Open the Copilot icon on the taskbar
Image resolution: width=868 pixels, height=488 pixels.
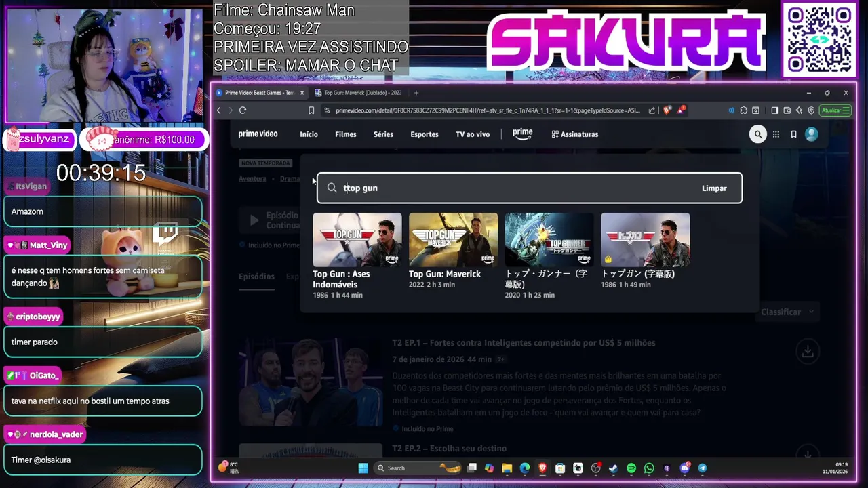[x=489, y=468]
